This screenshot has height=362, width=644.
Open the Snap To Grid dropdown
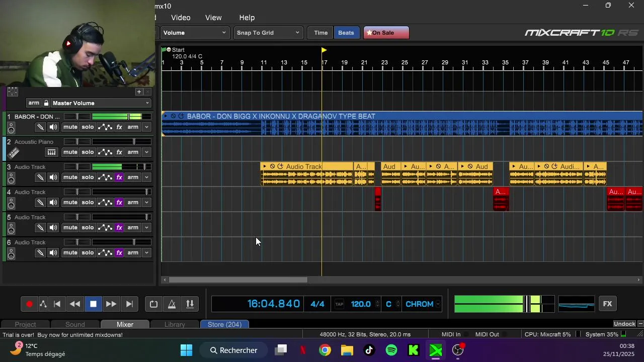pyautogui.click(x=268, y=33)
